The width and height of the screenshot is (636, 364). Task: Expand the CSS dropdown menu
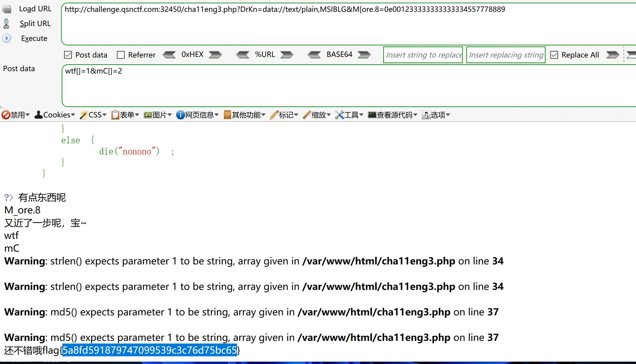click(x=93, y=115)
